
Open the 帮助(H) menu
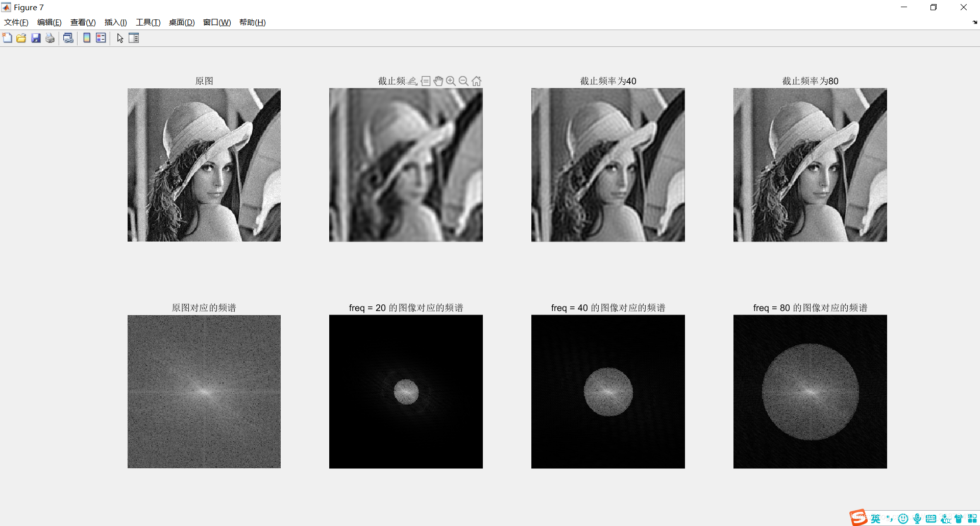point(253,22)
